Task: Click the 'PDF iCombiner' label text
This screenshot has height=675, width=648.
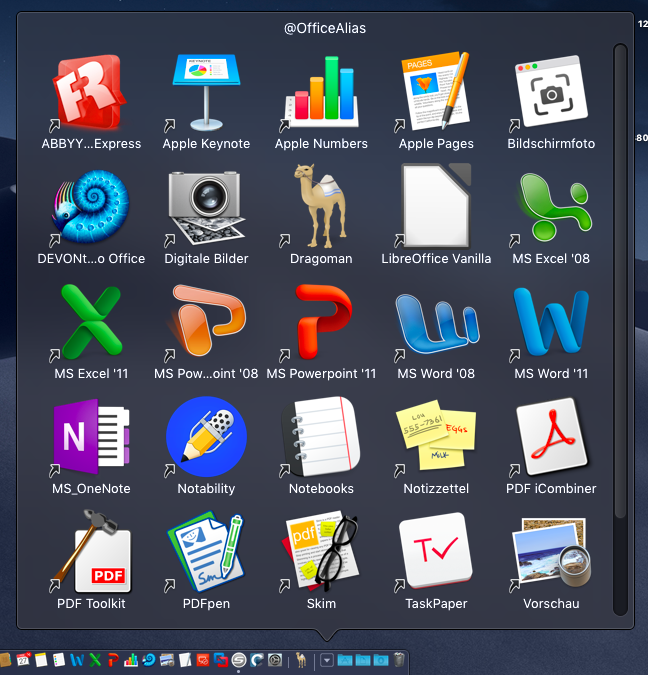Action: click(551, 489)
